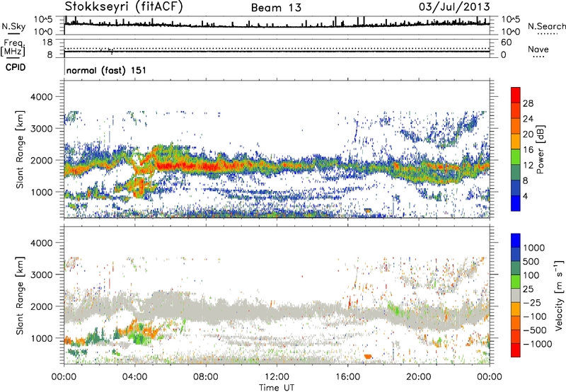Screen dimensions: 566x392
Task: Select Slant Range [km] label of velocity panel
Action: coord(20,296)
